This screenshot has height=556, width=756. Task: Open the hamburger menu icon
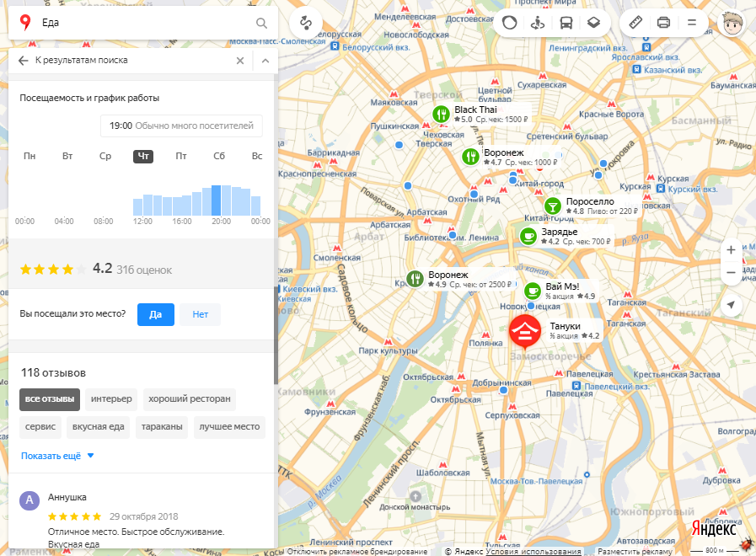(x=692, y=23)
